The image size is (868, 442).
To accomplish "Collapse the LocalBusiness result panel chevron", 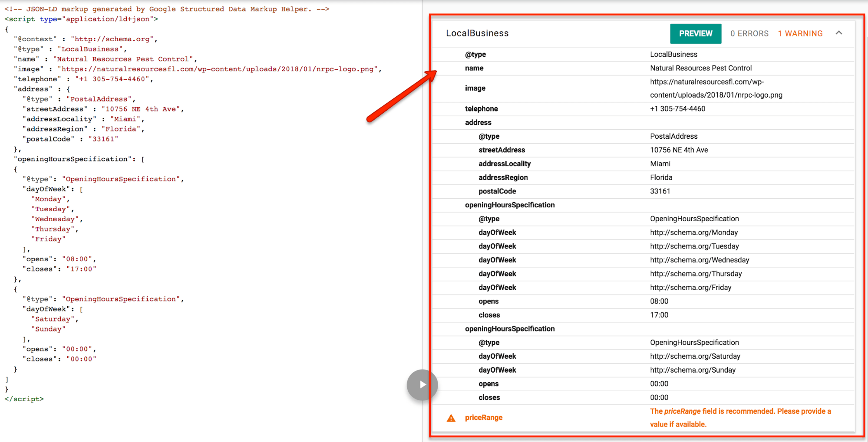I will click(839, 33).
